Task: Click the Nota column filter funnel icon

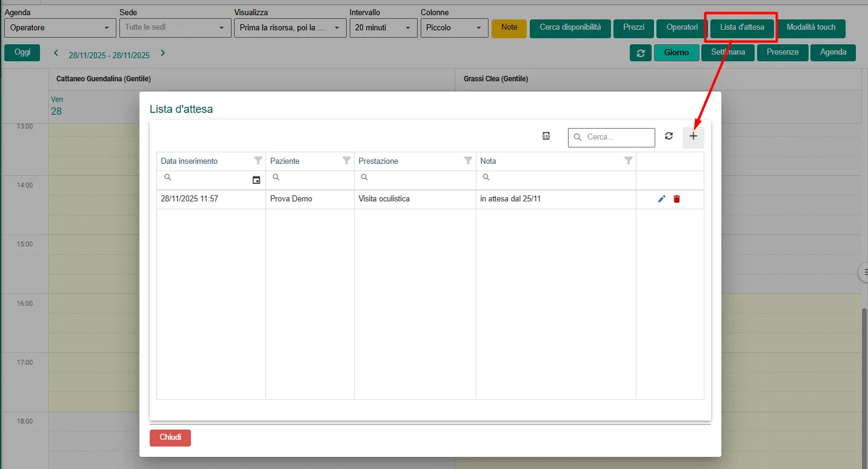Action: click(x=629, y=161)
